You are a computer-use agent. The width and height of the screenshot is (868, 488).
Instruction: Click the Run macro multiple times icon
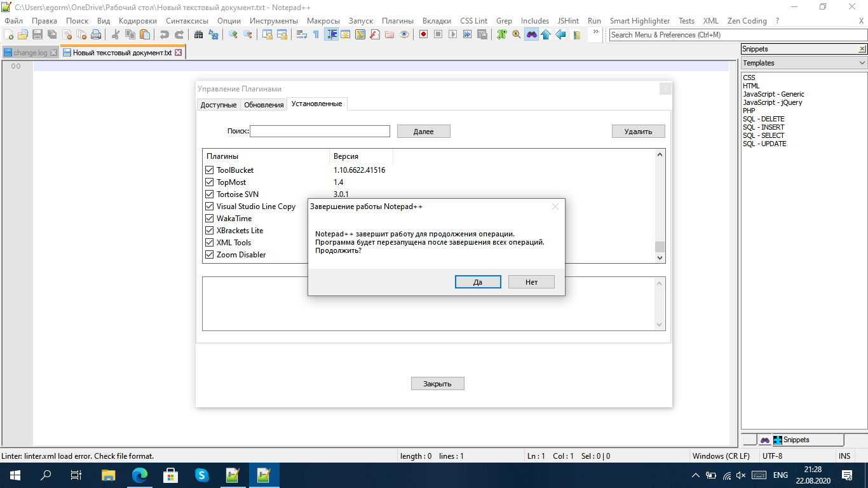pos(467,34)
